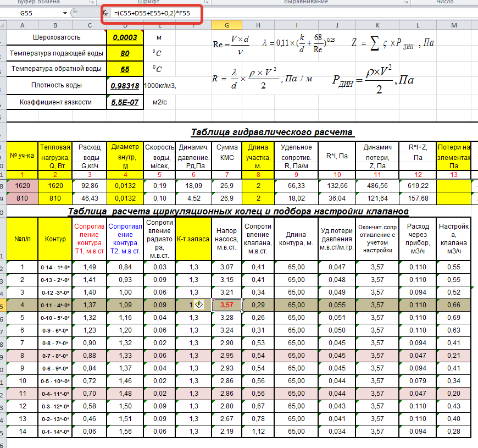Open the Шрифт group dialog launcher
This screenshot has height=448, width=478.
click(x=207, y=2)
